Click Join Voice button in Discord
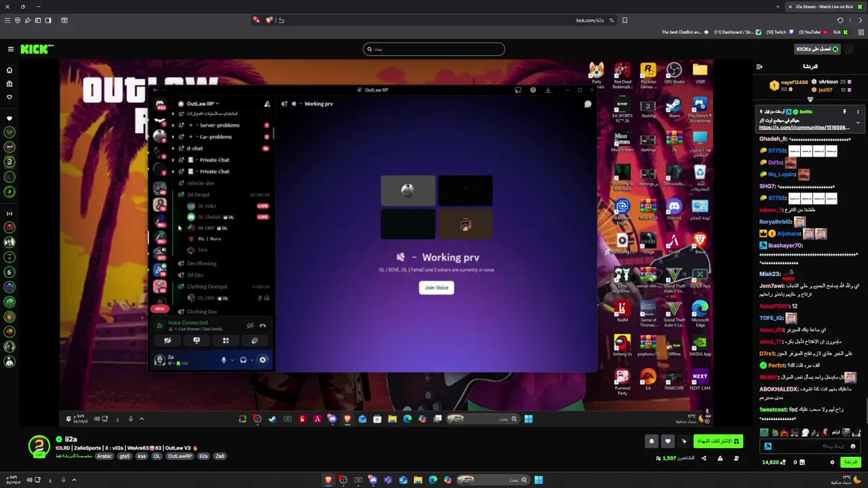The image size is (868, 488). point(436,287)
